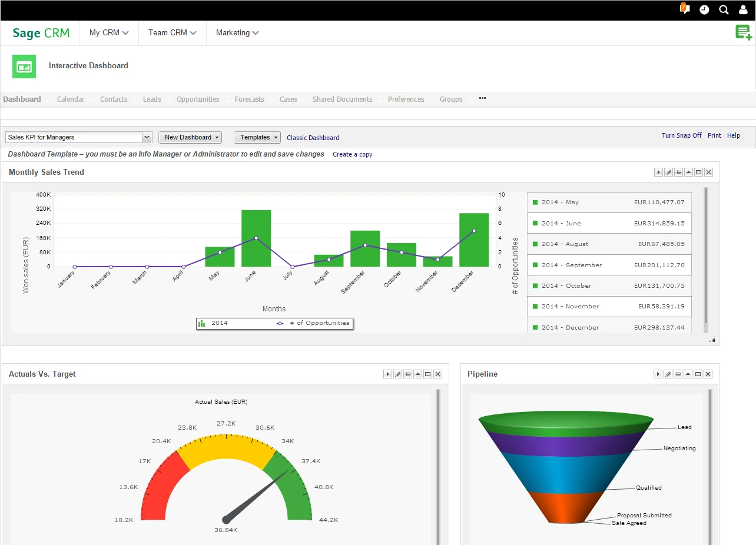The width and height of the screenshot is (756, 545).
Task: Select the 2014 - June row in list
Action: pyautogui.click(x=609, y=223)
